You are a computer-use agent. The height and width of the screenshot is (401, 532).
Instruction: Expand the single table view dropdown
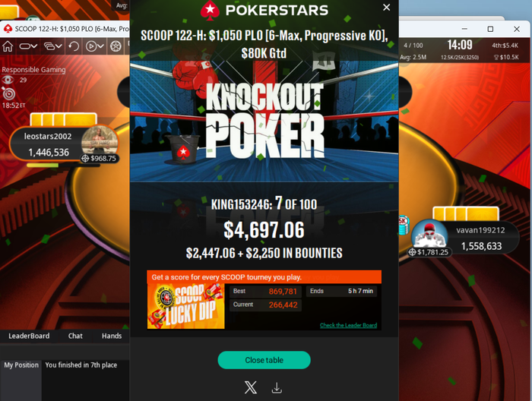pyautogui.click(x=28, y=46)
